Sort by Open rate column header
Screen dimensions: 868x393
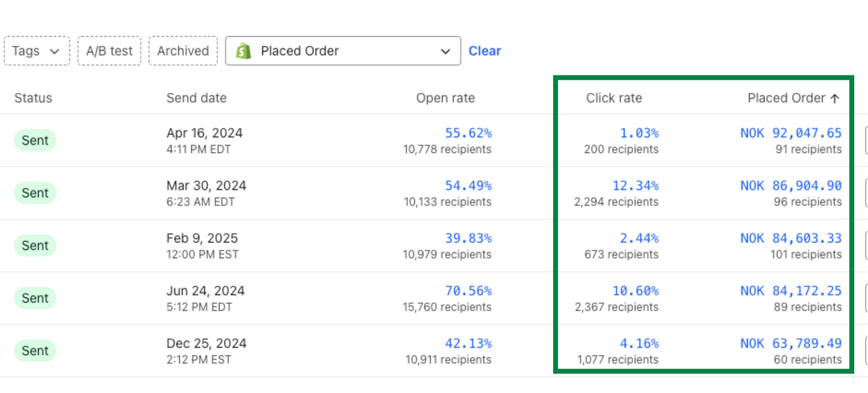(445, 98)
